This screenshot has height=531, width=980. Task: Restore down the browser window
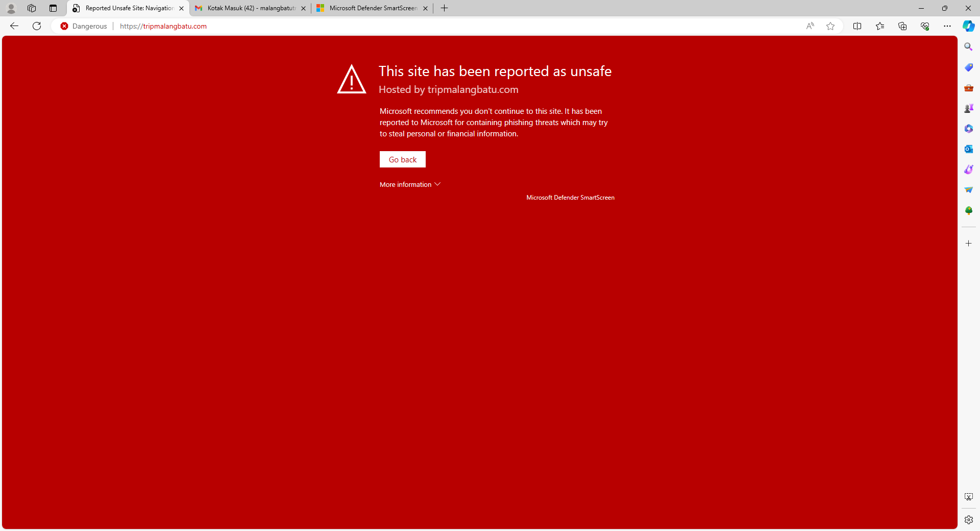point(945,8)
